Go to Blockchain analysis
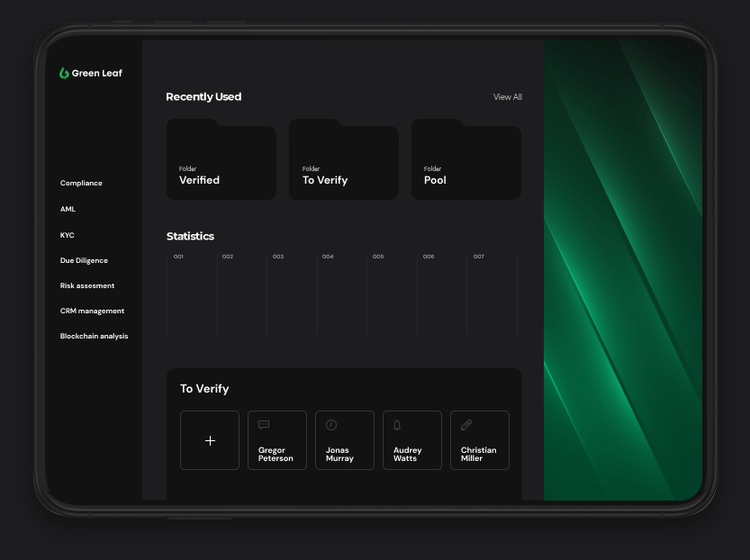 tap(94, 336)
